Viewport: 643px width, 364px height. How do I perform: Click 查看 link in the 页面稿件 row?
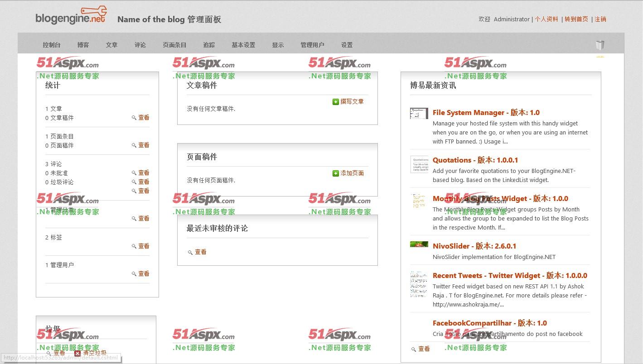click(144, 145)
